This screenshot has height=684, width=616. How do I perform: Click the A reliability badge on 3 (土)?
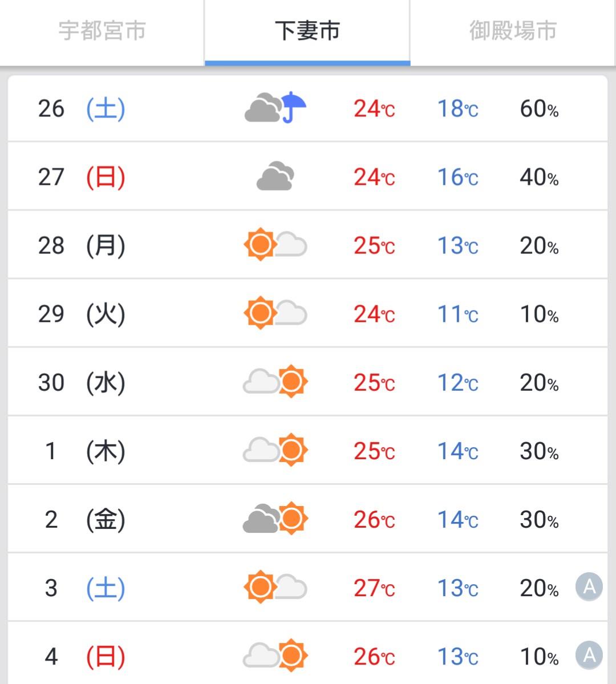589,586
